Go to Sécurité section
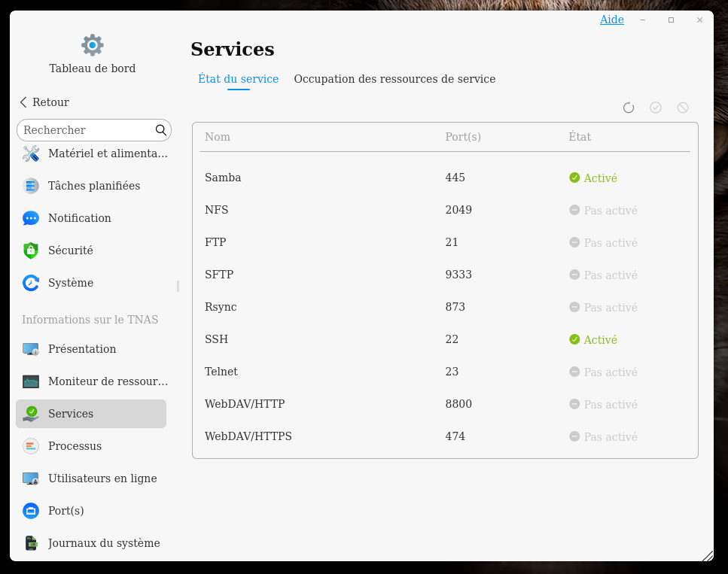Viewport: 728px width, 574px height. click(x=70, y=251)
